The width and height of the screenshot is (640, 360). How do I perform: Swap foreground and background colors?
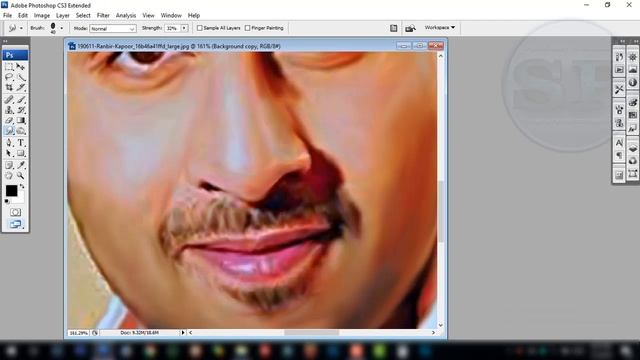point(22,187)
